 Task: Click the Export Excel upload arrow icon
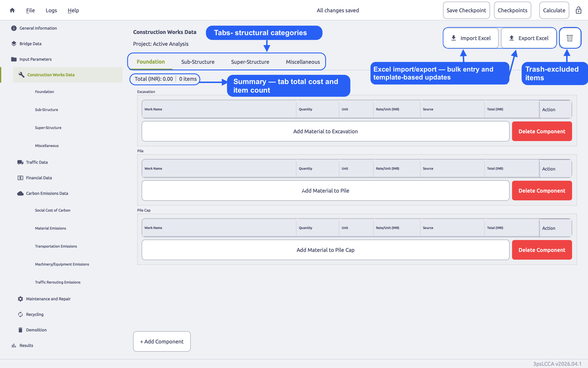[x=511, y=38]
